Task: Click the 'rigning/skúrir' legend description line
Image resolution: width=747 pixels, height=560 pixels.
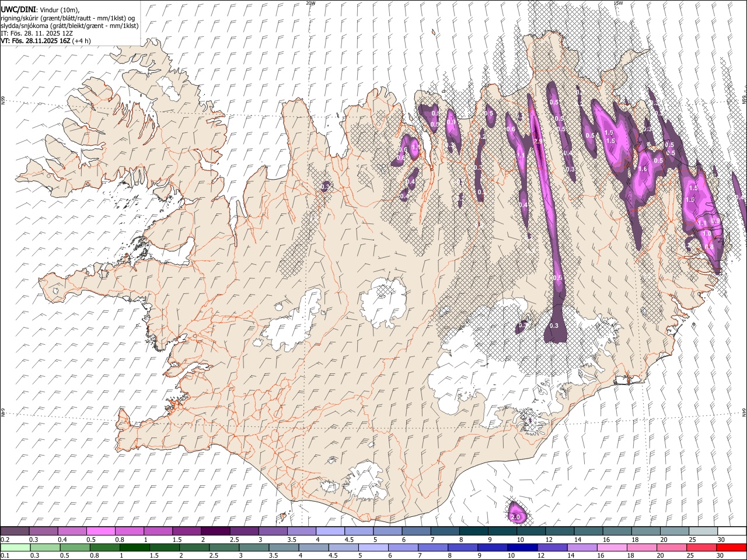Action: tap(68, 18)
